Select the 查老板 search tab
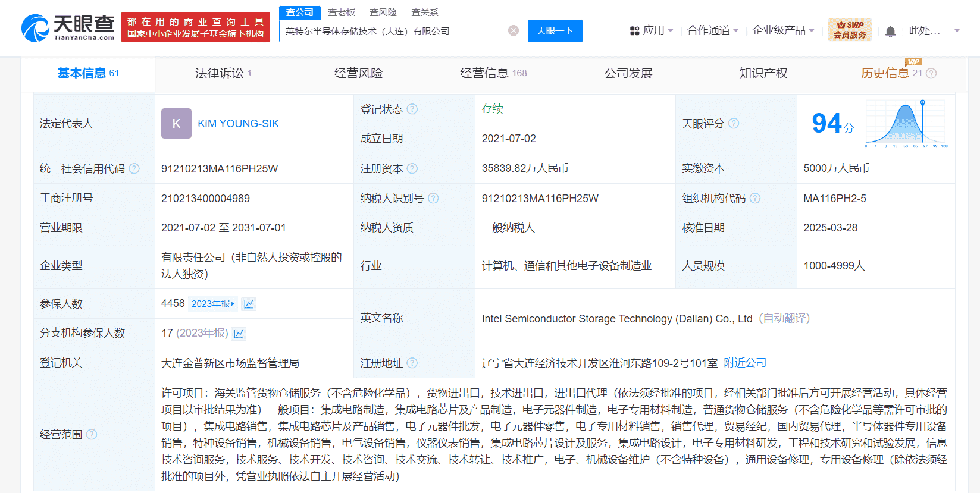 (x=342, y=12)
